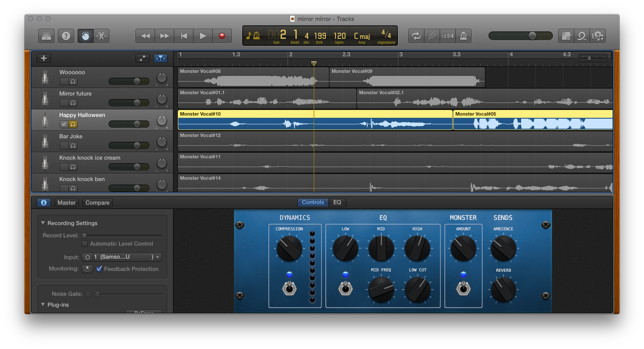Mute Knock knock ice cream track
The height and width of the screenshot is (349, 644).
(x=64, y=167)
